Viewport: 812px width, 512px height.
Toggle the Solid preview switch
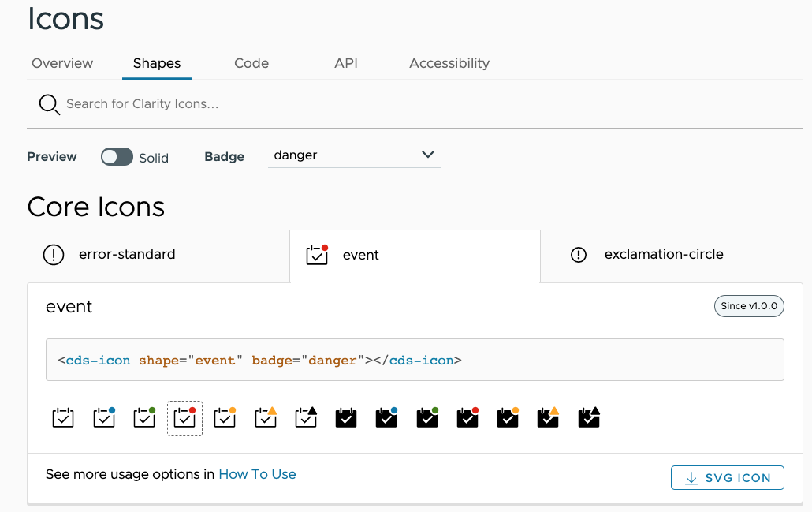pos(117,156)
